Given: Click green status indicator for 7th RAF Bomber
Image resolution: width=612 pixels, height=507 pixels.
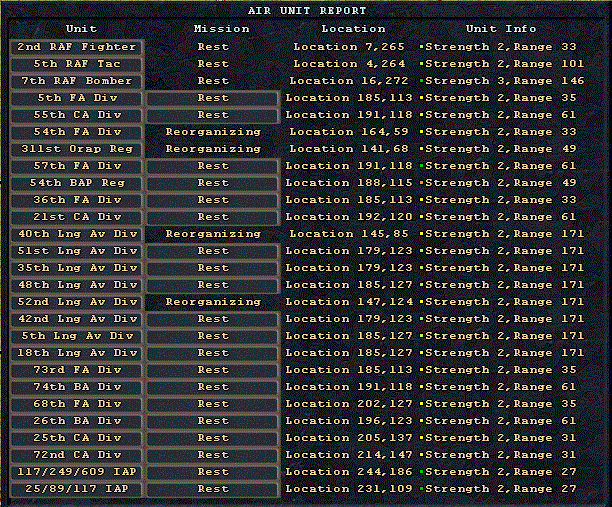Looking at the screenshot, I should click(422, 81).
